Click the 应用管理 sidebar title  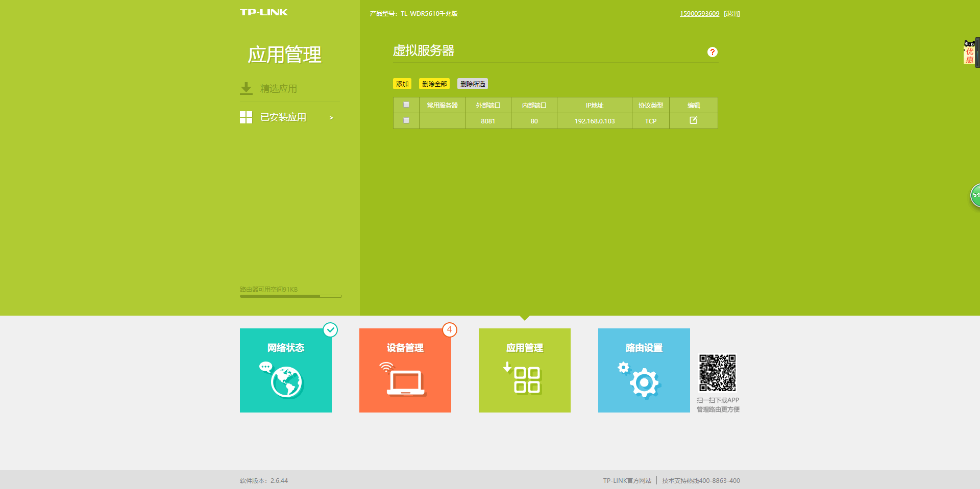pyautogui.click(x=285, y=55)
